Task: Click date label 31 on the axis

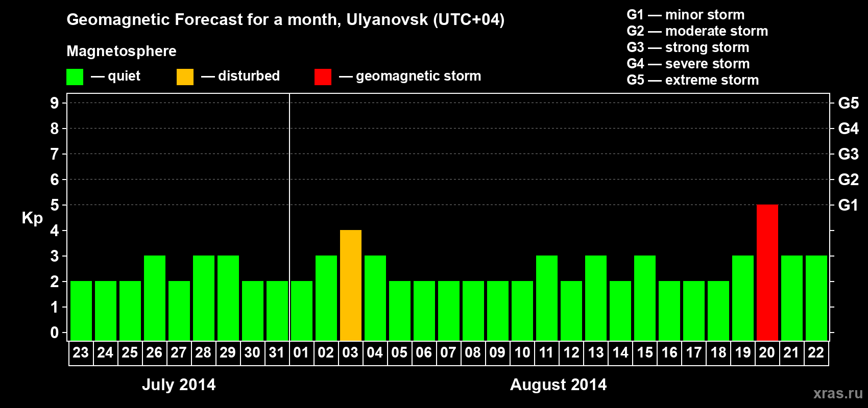Action: point(277,352)
